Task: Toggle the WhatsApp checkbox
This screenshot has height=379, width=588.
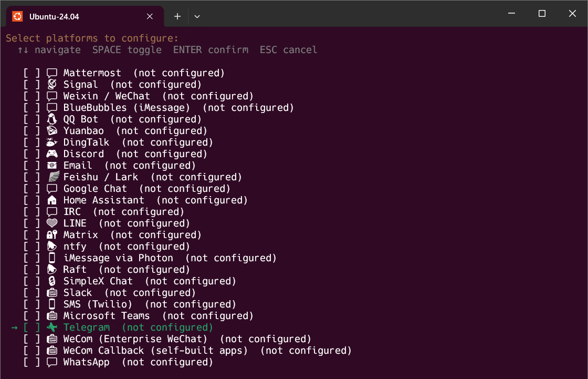Action: coord(31,362)
